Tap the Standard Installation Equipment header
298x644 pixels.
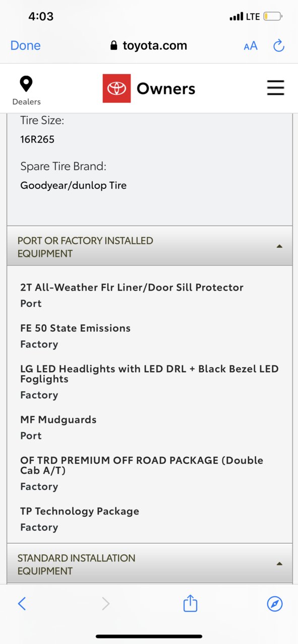pos(149,563)
